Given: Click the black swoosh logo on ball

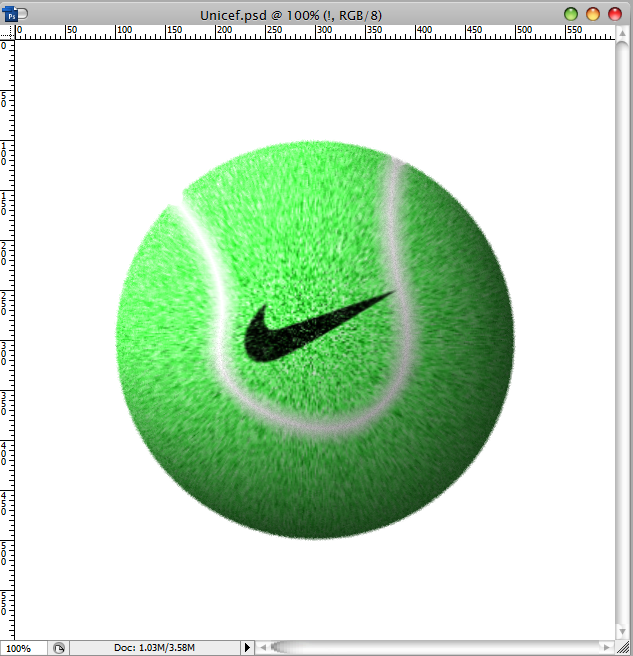Looking at the screenshot, I should pyautogui.click(x=318, y=326).
